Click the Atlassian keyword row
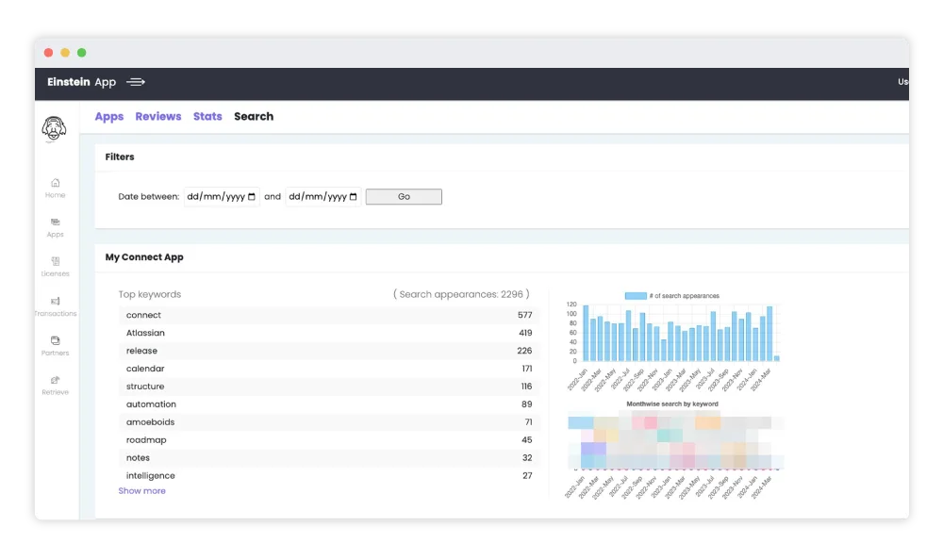This screenshot has height=560, width=943. 328,333
